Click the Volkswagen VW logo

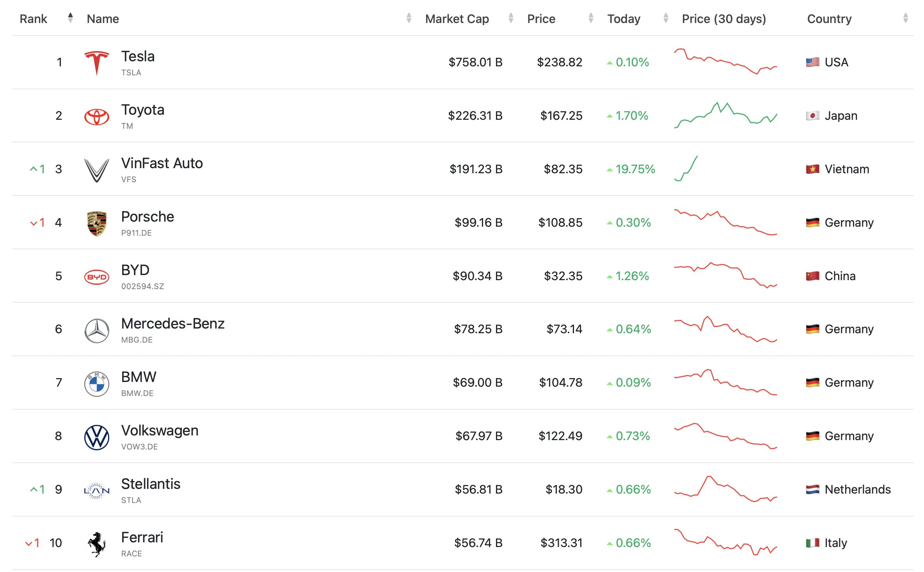click(97, 437)
